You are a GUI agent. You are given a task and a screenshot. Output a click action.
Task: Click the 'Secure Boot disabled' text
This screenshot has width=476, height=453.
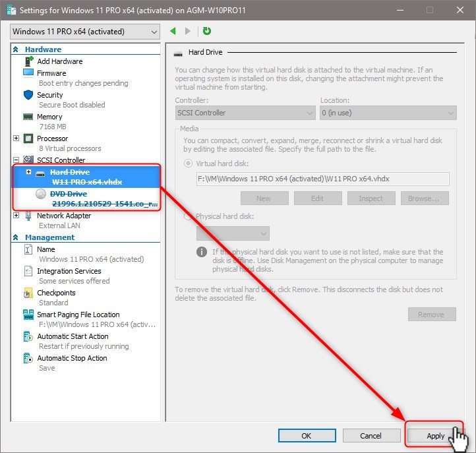point(72,105)
